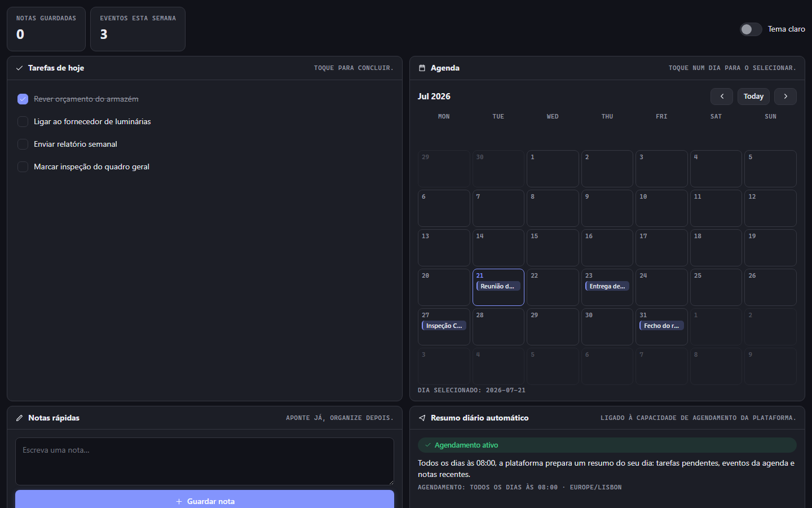812x508 pixels.
Task: Open the Inspeção event on July 27
Action: coord(444,326)
